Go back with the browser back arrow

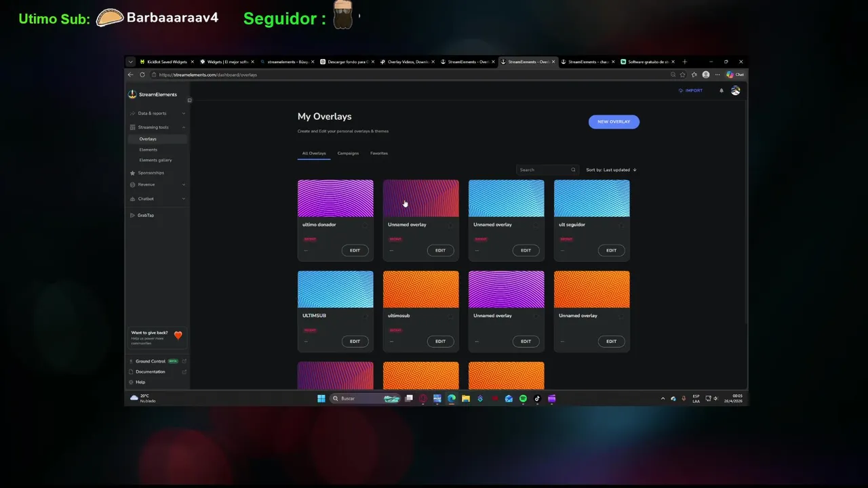point(131,75)
